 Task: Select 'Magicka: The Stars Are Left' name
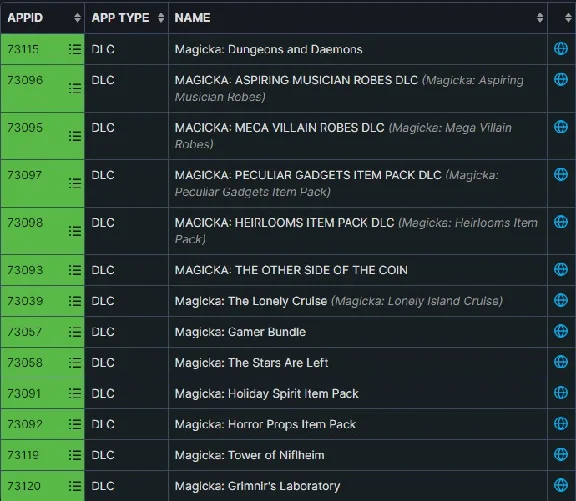pyautogui.click(x=251, y=363)
